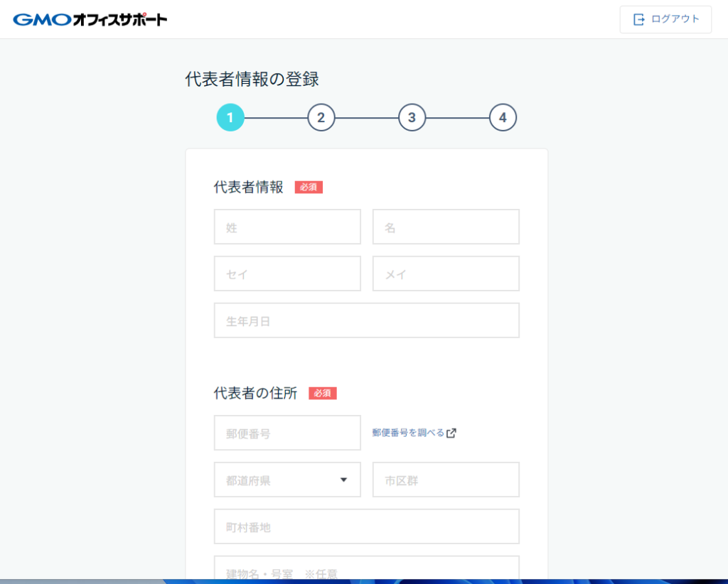Focus the 町村番地 street address field

point(366,527)
